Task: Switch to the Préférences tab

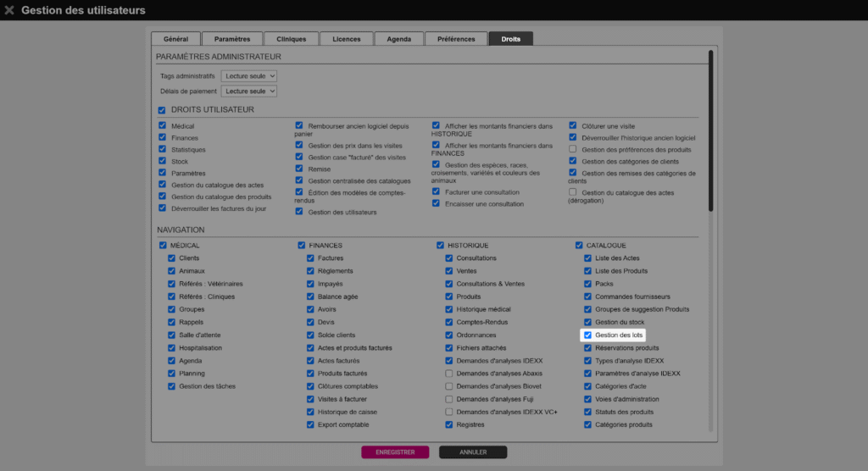Action: [456, 39]
